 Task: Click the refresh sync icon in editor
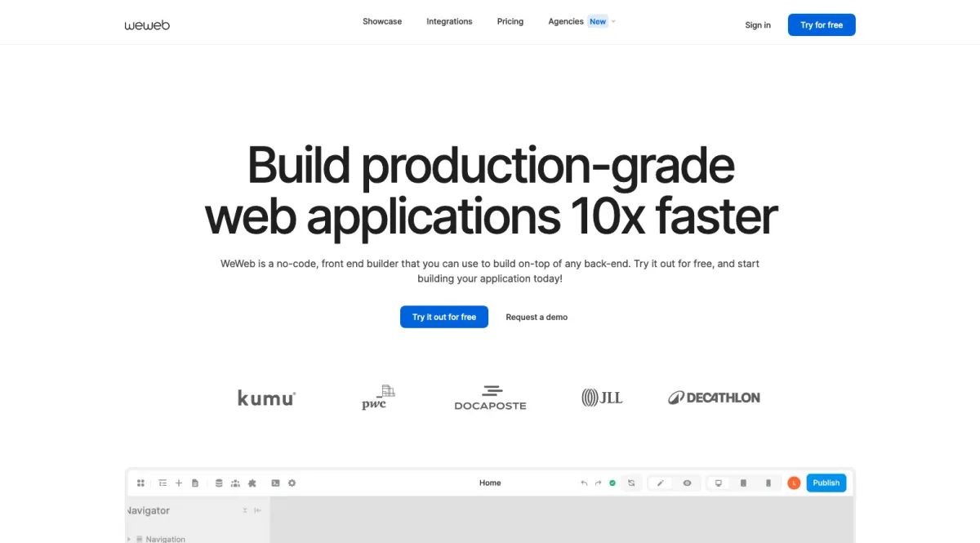click(631, 483)
